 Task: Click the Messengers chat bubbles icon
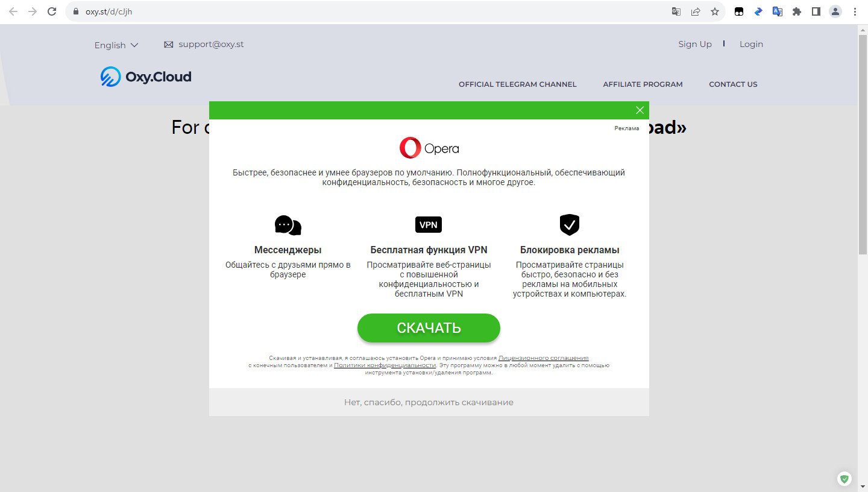(x=288, y=224)
